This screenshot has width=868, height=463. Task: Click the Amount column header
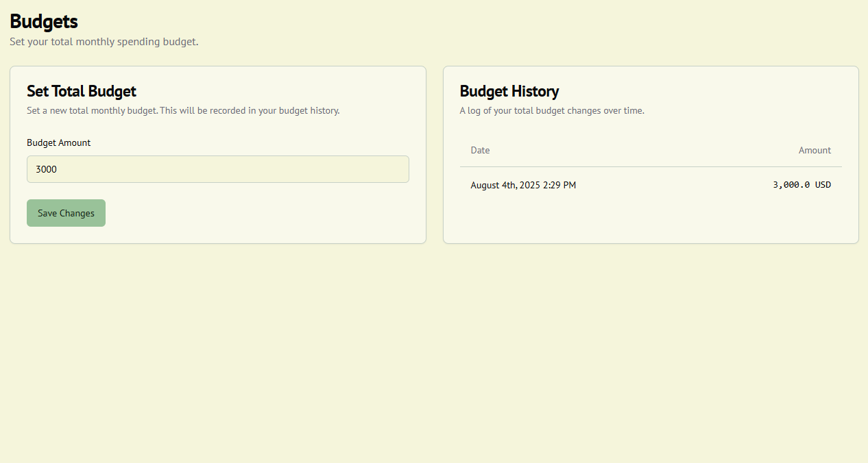[815, 150]
